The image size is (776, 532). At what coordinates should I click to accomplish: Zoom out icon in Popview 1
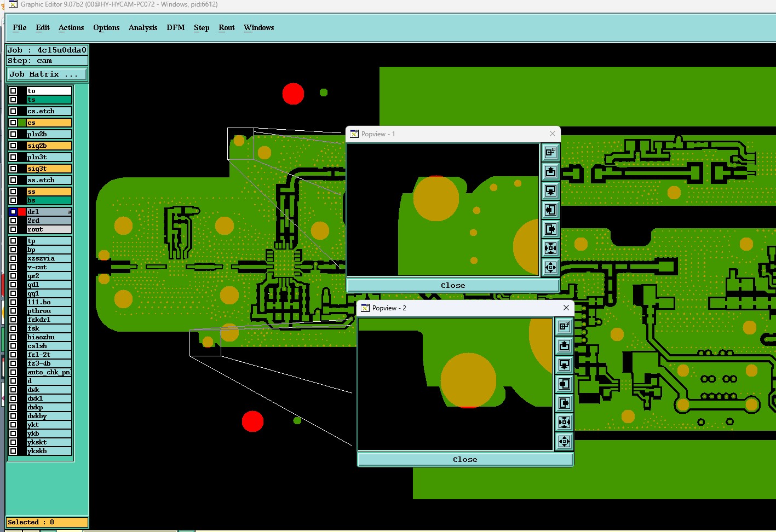click(550, 267)
